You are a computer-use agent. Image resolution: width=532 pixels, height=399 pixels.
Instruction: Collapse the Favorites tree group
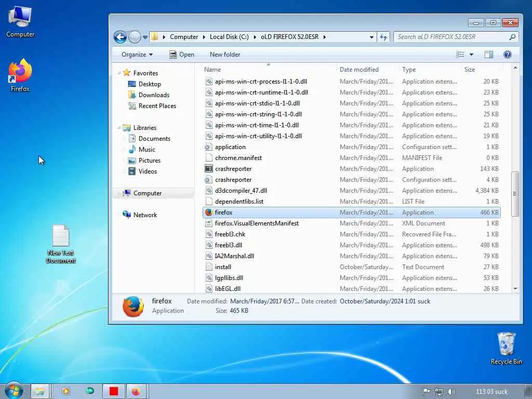pyautogui.click(x=119, y=73)
